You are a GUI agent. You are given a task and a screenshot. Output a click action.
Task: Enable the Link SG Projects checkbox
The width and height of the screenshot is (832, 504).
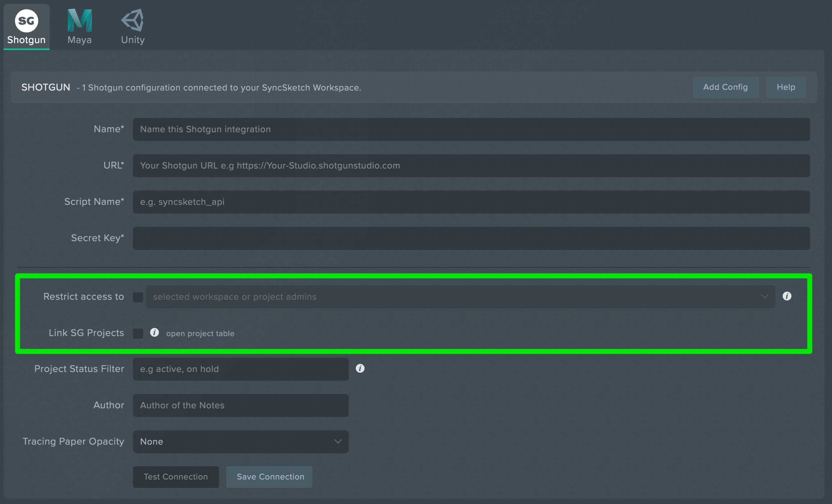pyautogui.click(x=138, y=334)
